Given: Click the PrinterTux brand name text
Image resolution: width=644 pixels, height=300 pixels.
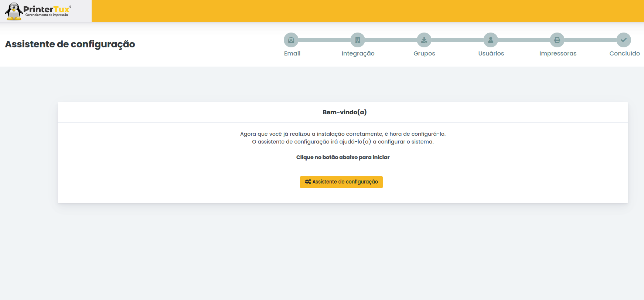Looking at the screenshot, I should tap(47, 9).
